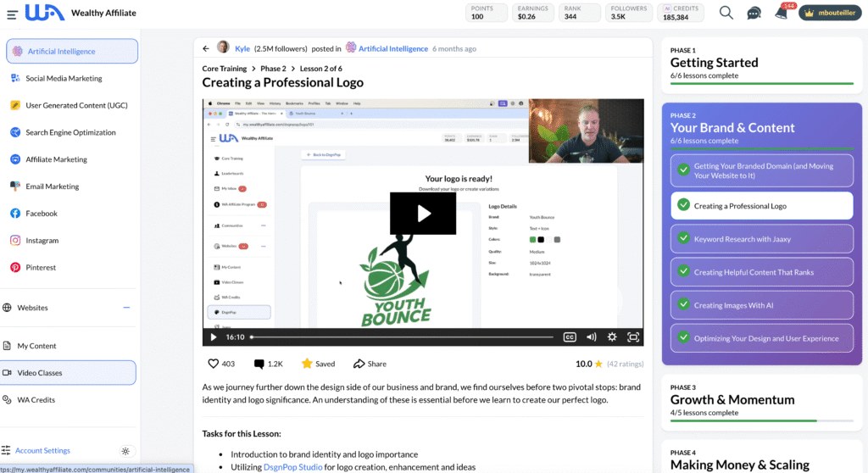
Task: Open Search Engine Optimization category
Action: [x=70, y=132]
